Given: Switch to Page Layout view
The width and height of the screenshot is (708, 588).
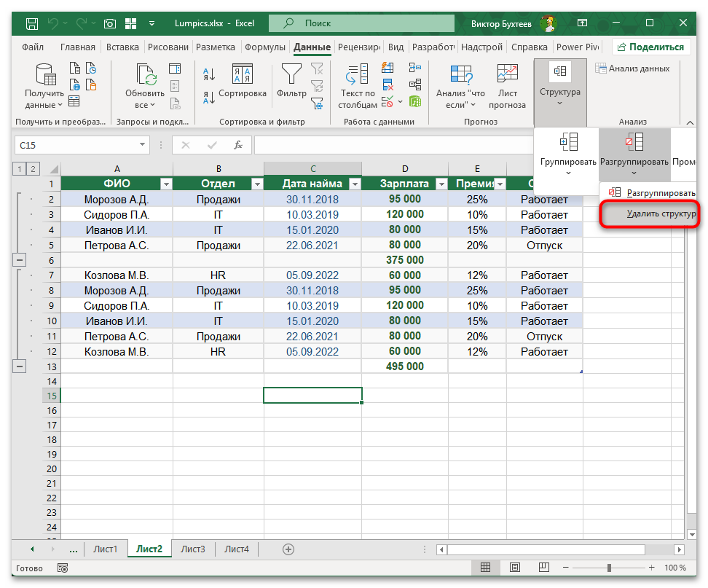Looking at the screenshot, I should point(515,568).
